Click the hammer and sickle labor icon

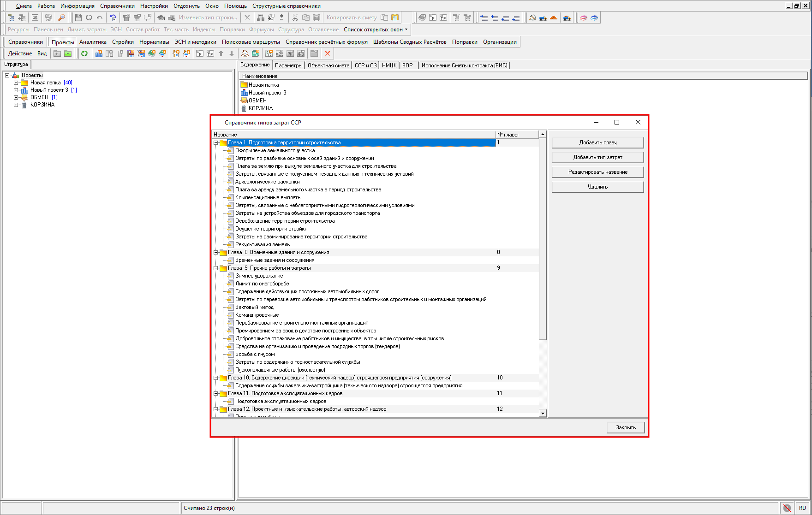[532, 18]
